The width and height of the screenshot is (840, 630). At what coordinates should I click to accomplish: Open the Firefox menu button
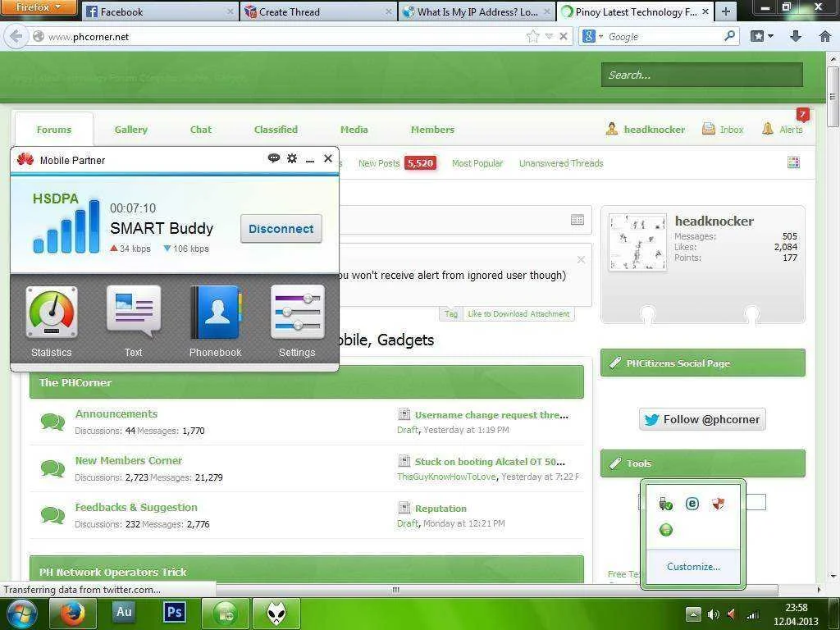[38, 7]
